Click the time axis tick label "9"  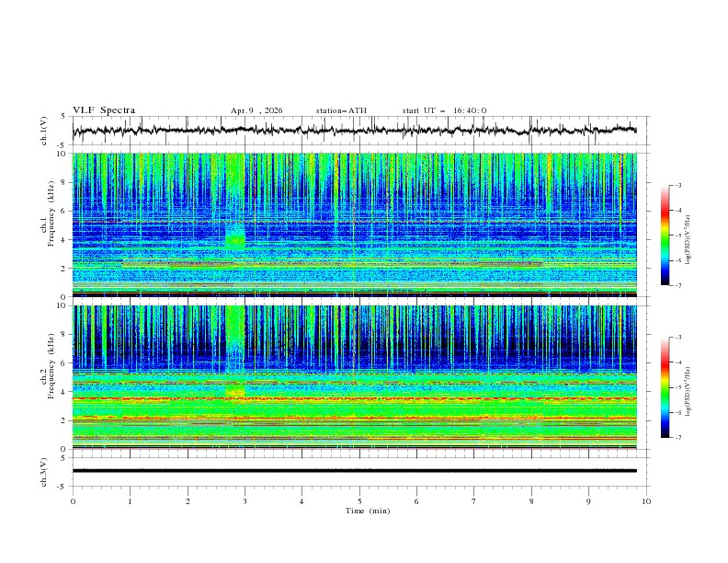coord(588,501)
